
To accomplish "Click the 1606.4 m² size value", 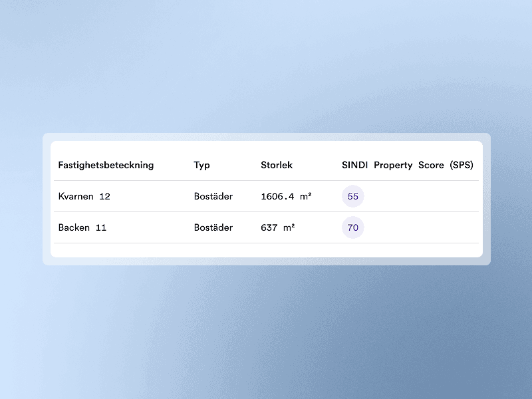I will pyautogui.click(x=286, y=196).
